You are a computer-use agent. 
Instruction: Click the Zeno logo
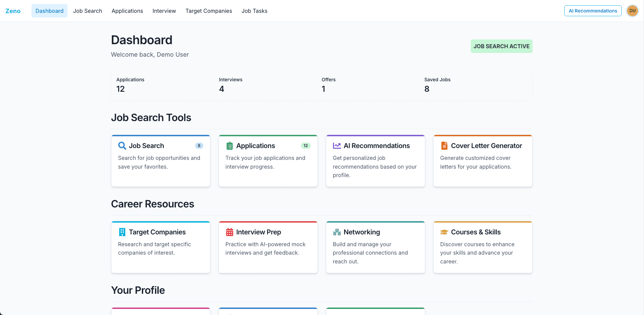point(13,11)
